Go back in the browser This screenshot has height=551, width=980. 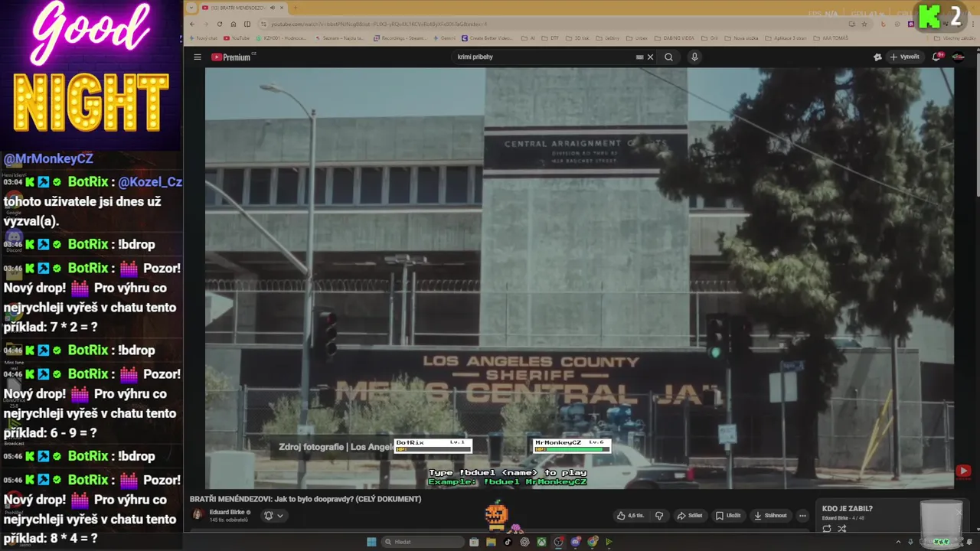click(x=193, y=24)
